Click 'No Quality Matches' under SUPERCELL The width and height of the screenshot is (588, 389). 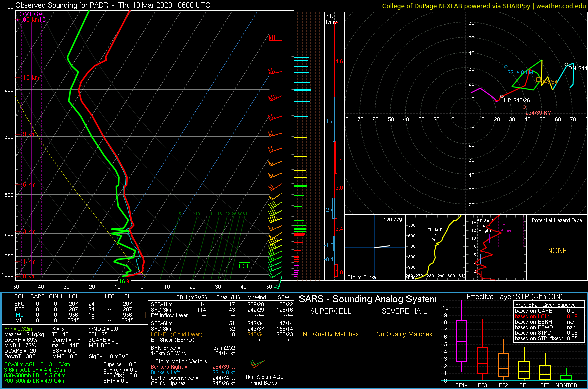point(331,334)
